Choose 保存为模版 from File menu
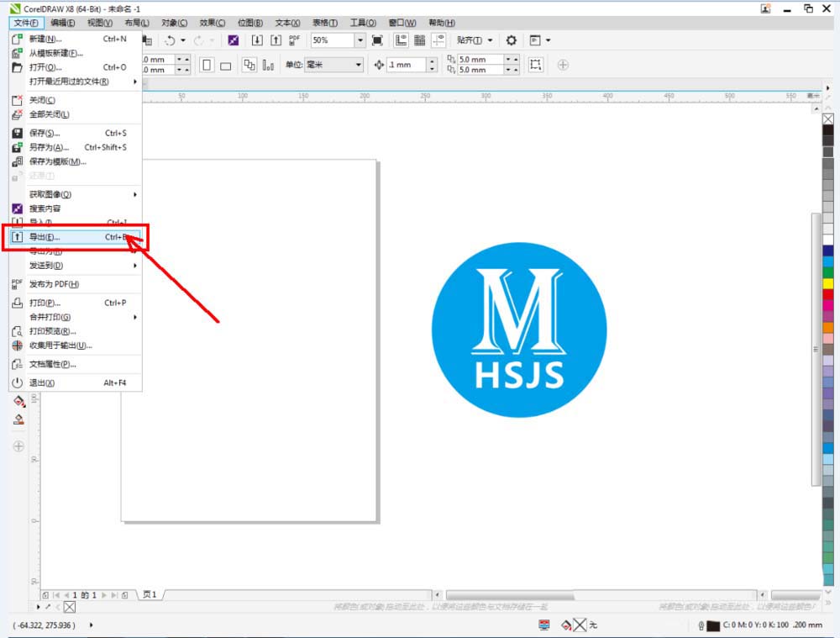840x638 pixels. coord(75,162)
